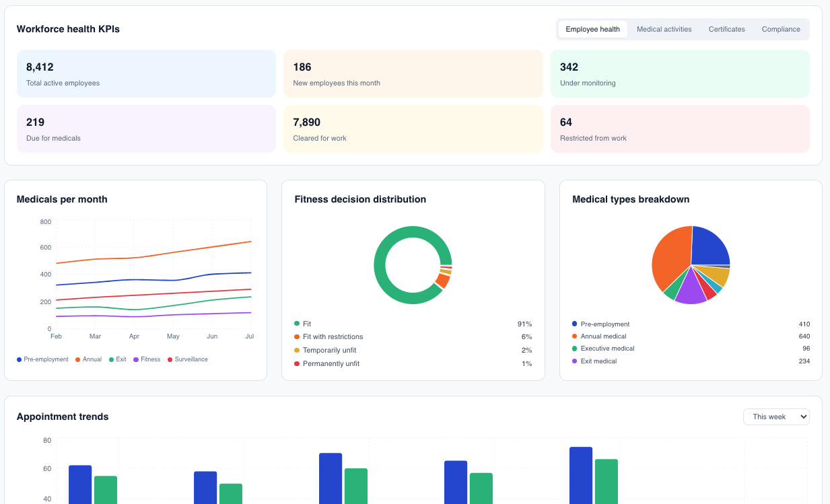Open the Medical activities tab
Screen dimensions: 830x504
pos(664,29)
